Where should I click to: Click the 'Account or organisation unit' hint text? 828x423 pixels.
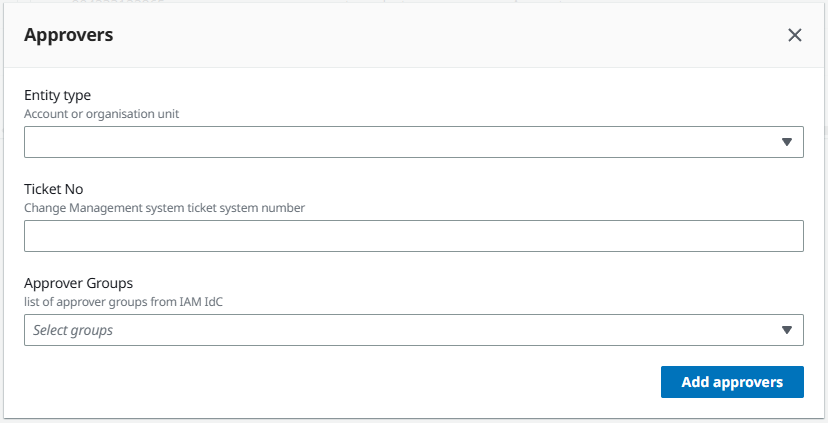(101, 114)
